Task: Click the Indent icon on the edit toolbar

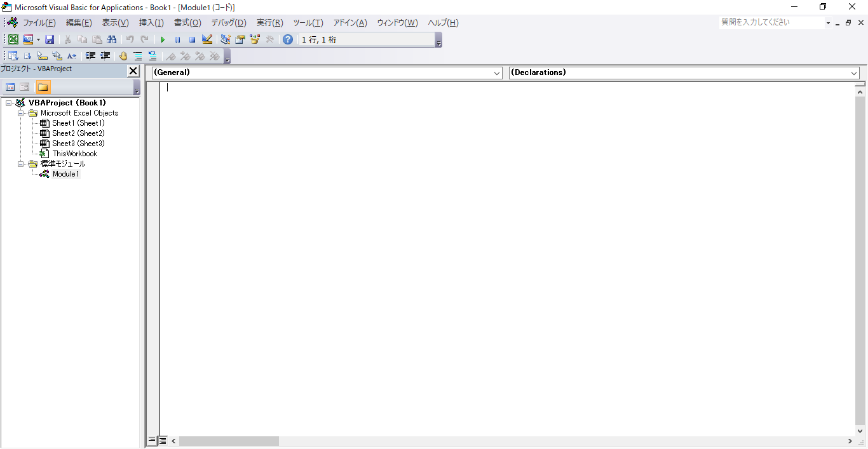Action: [90, 56]
